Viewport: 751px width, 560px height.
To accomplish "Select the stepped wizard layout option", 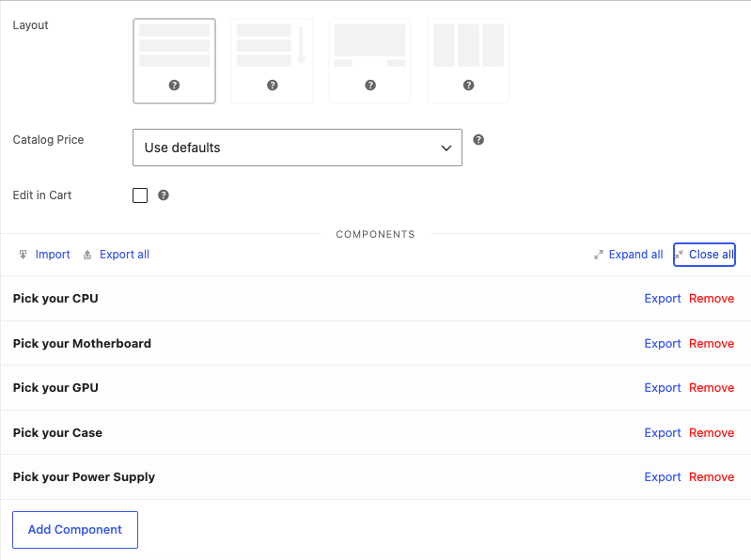I will point(369,61).
